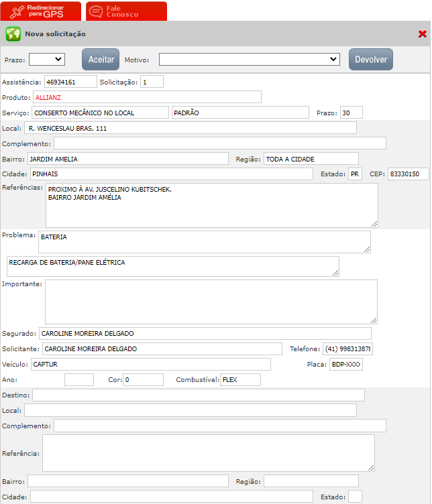The width and height of the screenshot is (432, 504).
Task: Click the Nova solicitação title text
Action: (55, 34)
